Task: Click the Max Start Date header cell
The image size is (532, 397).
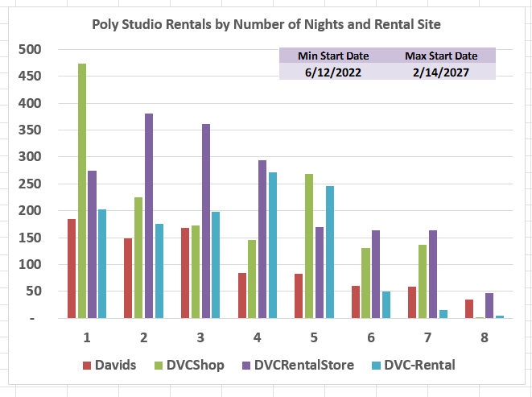Action: point(441,56)
